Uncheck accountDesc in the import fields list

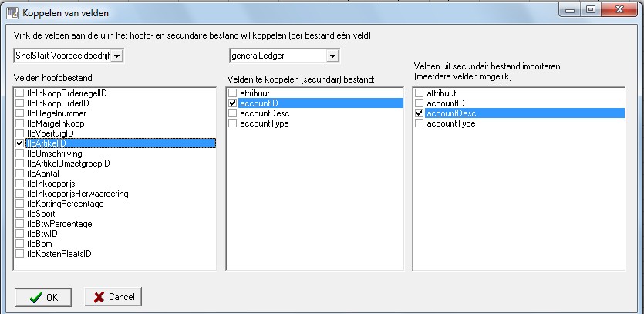tap(420, 113)
